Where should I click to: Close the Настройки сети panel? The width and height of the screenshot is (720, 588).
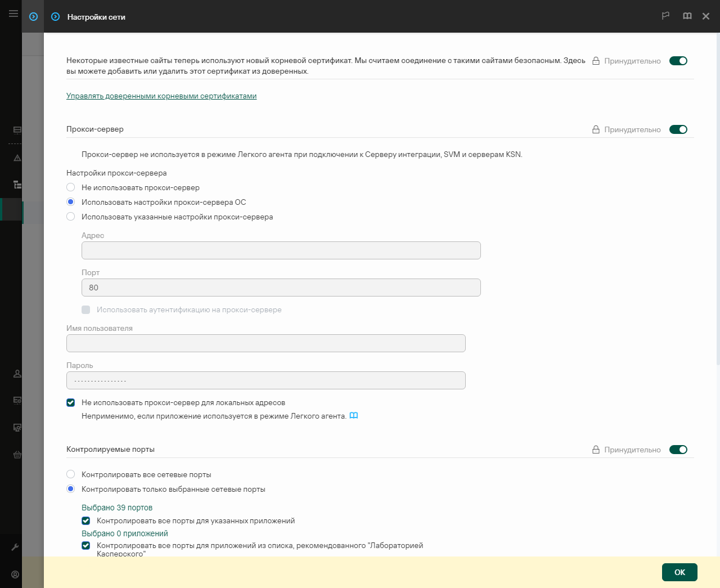(x=706, y=16)
